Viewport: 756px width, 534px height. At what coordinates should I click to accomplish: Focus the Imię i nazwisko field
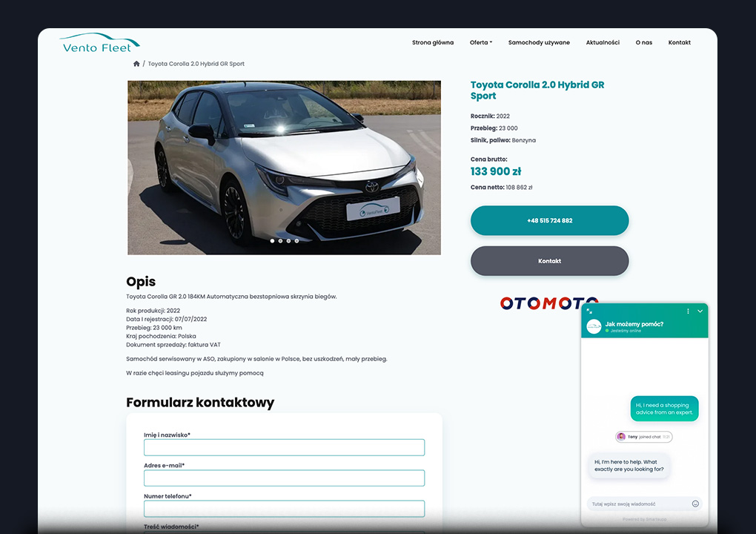click(x=284, y=447)
